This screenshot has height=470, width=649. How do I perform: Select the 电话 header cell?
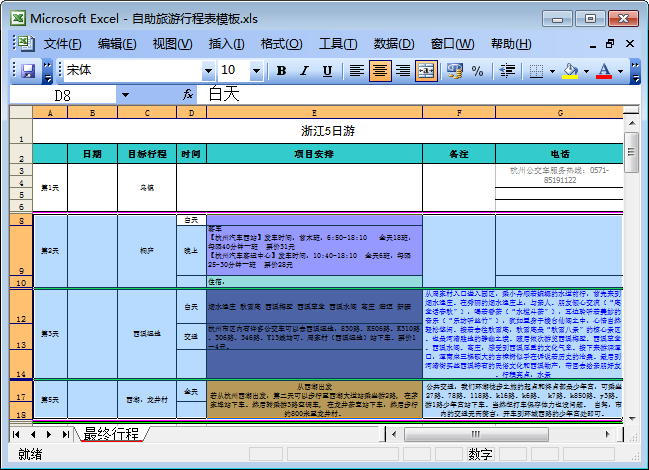click(x=560, y=154)
